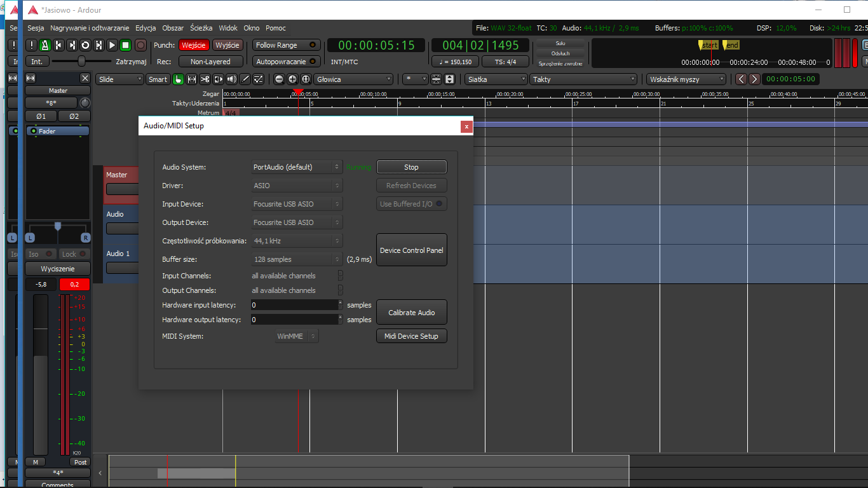This screenshot has width=868, height=488.
Task: Click the Zoom Out magnifier icon
Action: [x=279, y=79]
